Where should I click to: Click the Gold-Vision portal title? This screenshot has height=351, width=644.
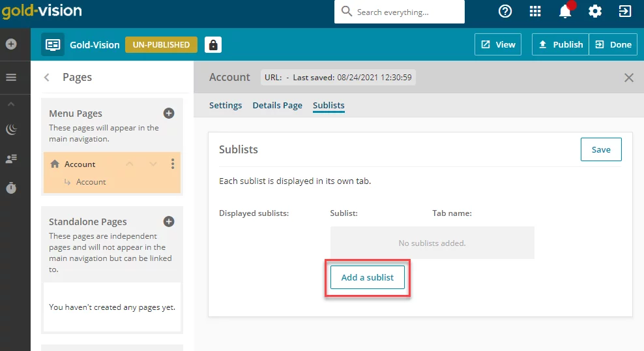95,44
